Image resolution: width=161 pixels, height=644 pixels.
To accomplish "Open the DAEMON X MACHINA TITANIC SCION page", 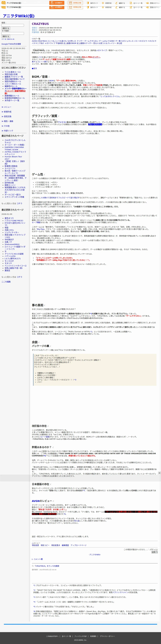I will click(14, 148).
